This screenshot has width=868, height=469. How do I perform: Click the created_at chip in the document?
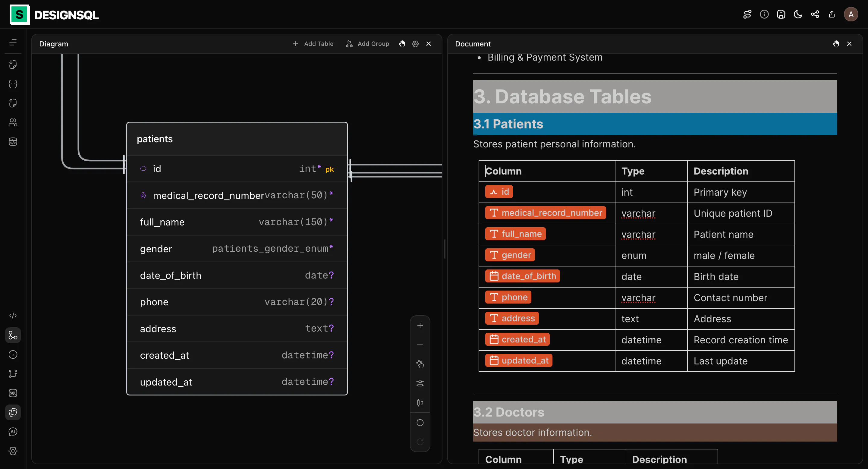coord(517,339)
